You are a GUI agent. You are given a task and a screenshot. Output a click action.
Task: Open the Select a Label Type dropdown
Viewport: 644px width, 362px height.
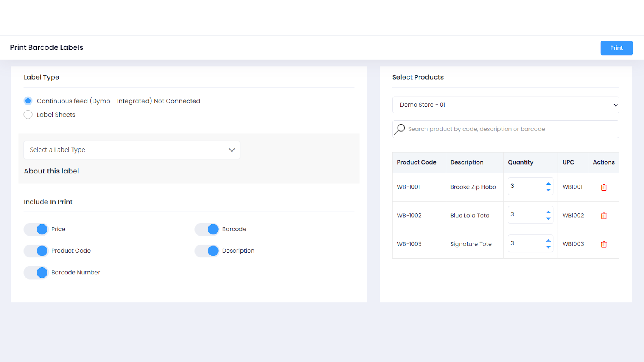click(132, 150)
